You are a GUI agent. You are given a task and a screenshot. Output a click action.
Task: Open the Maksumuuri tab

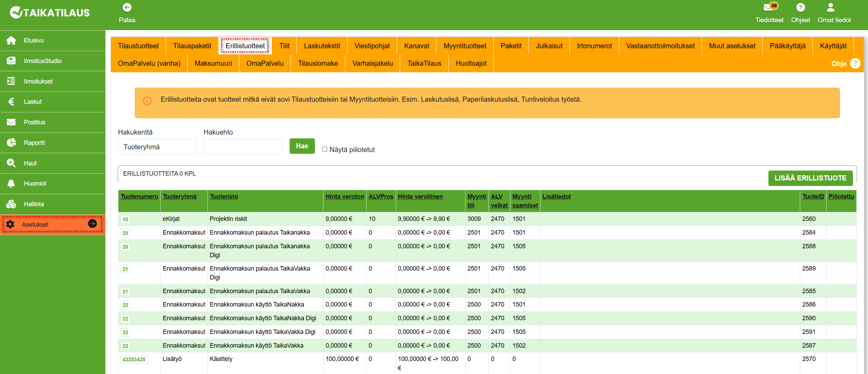(213, 63)
